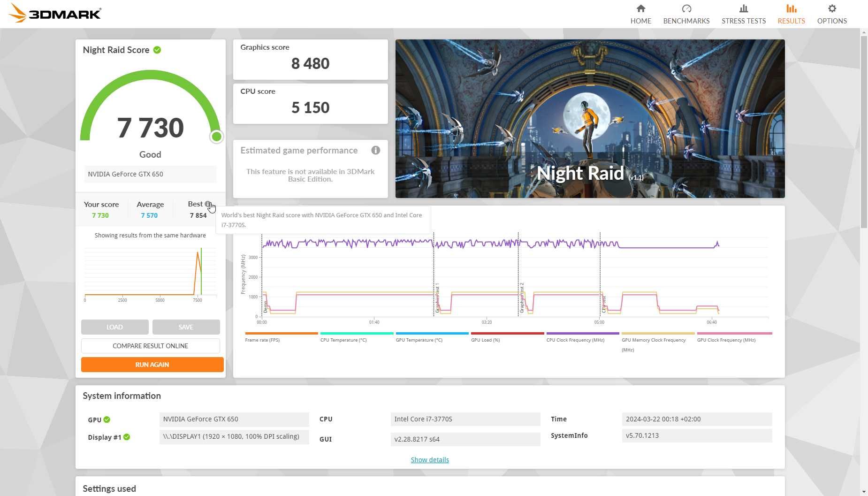The width and height of the screenshot is (868, 496).
Task: Click the Night Raid Score validation checkmark
Action: coord(157,50)
